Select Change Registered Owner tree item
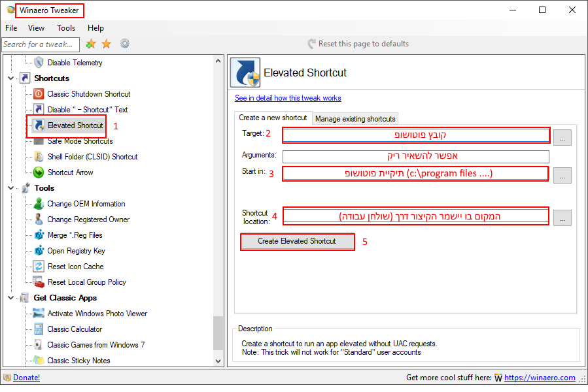This screenshot has width=588, height=392. tap(88, 220)
